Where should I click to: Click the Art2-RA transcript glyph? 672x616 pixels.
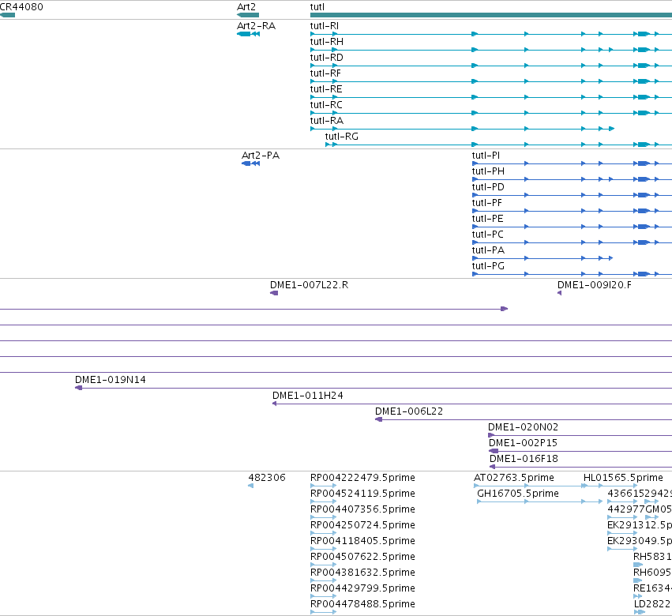click(248, 34)
